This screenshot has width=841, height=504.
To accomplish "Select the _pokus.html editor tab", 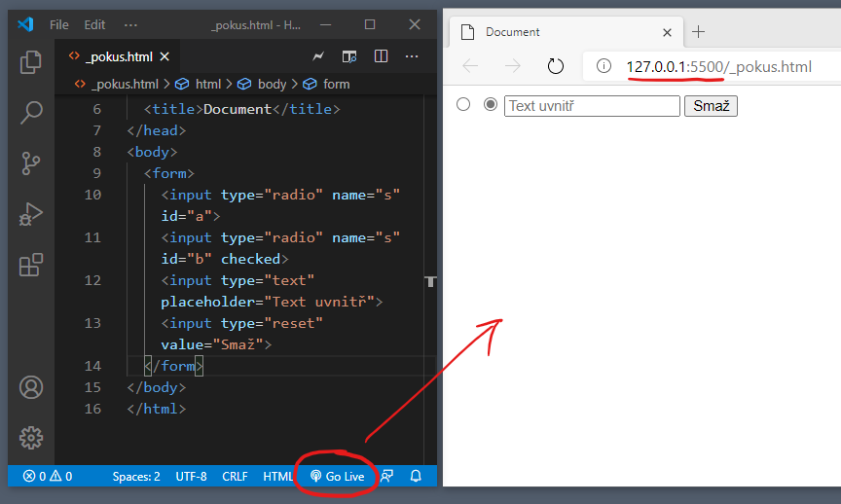I will pyautogui.click(x=119, y=56).
